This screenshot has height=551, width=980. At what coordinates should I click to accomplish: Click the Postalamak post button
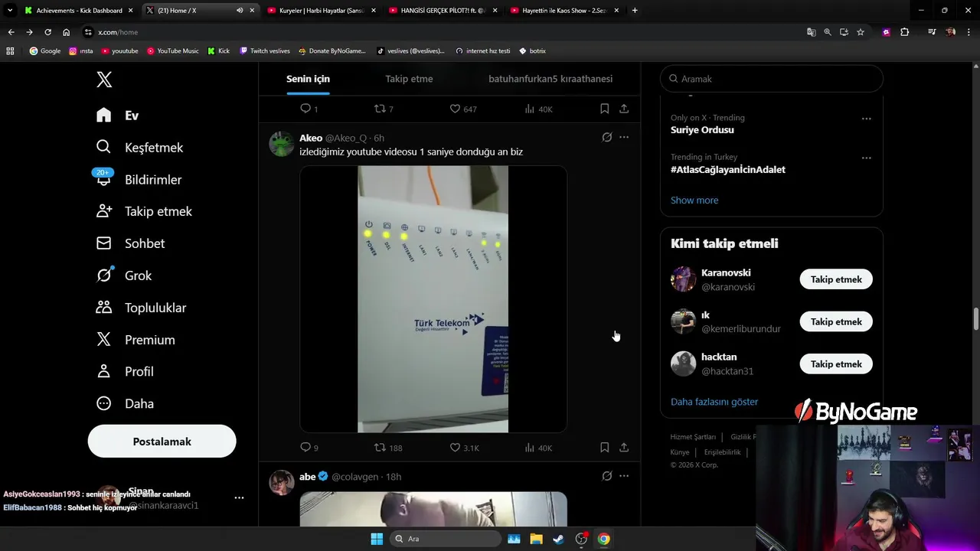tap(162, 442)
